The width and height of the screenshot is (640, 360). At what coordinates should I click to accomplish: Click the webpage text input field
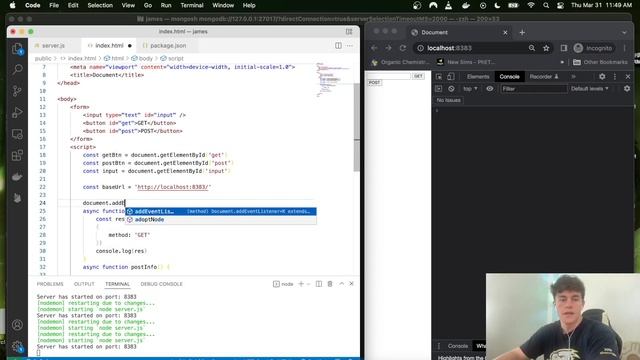point(389,76)
